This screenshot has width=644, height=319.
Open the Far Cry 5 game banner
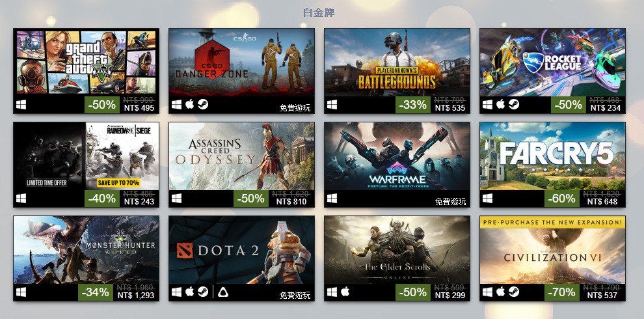point(552,156)
